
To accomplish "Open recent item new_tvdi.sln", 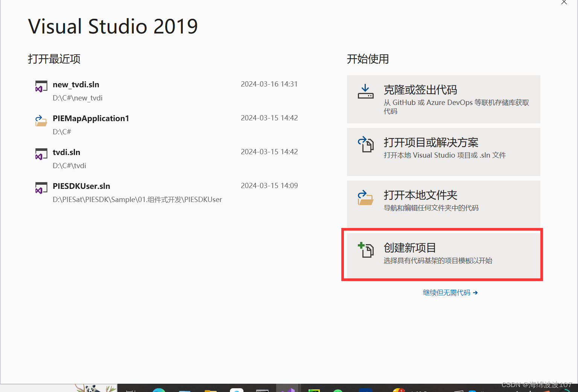I will coord(76,85).
